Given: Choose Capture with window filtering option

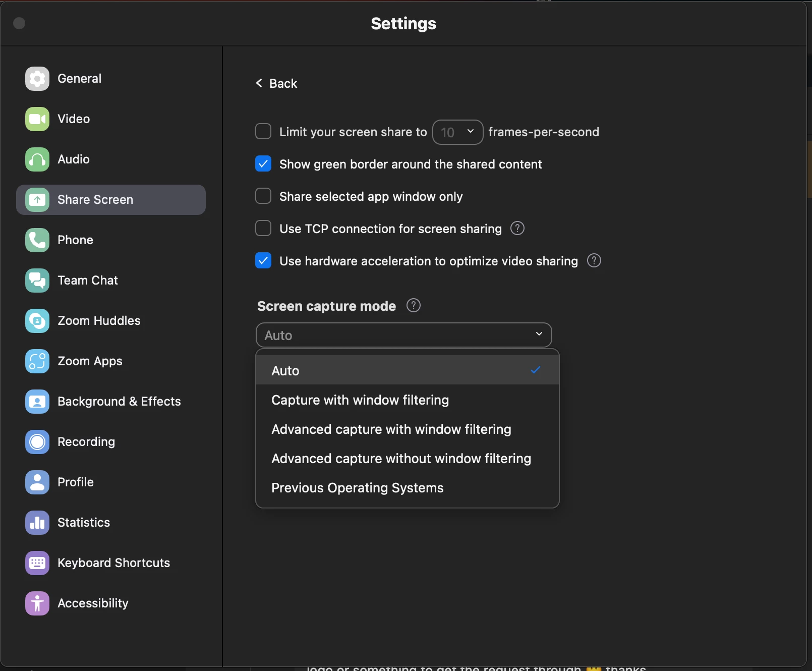Looking at the screenshot, I should pyautogui.click(x=360, y=400).
